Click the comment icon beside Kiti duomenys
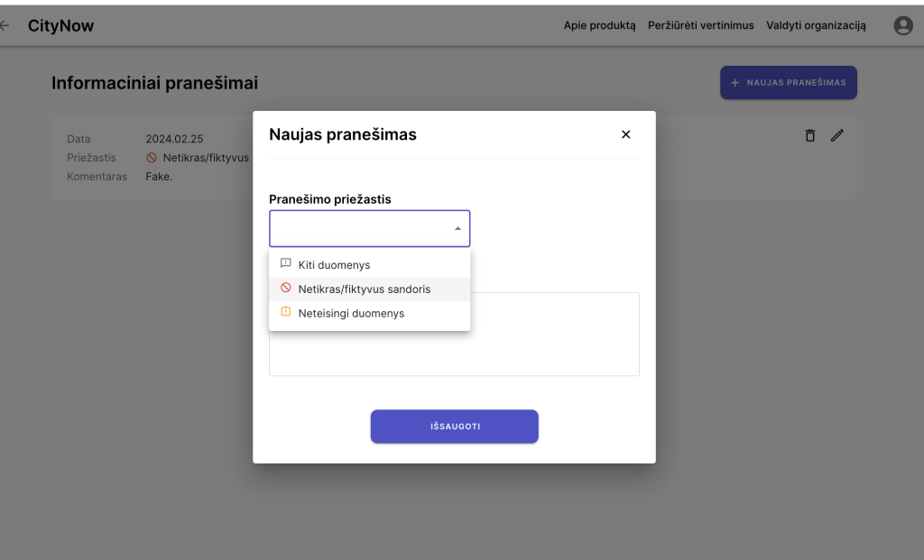Viewport: 924px width, 560px height. pos(285,264)
